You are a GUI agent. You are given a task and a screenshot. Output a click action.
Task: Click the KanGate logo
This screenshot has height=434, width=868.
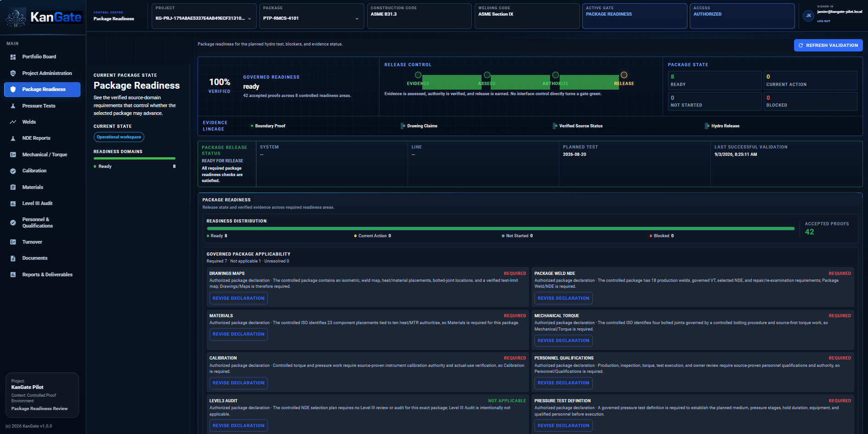click(44, 17)
